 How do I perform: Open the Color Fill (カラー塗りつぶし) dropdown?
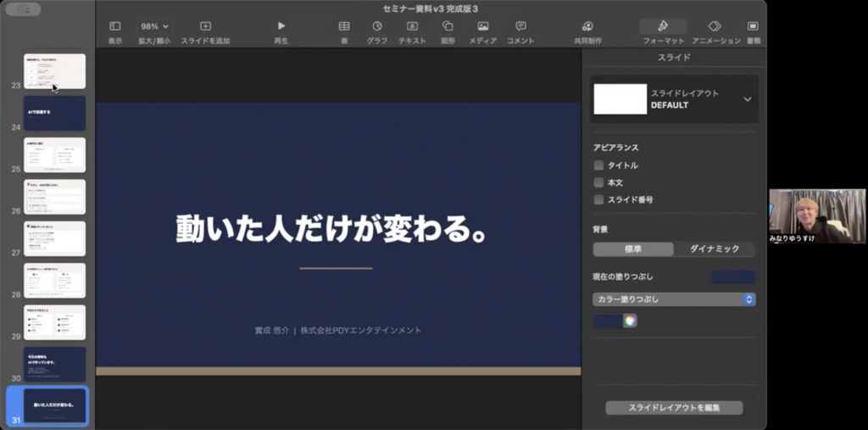pyautogui.click(x=674, y=299)
